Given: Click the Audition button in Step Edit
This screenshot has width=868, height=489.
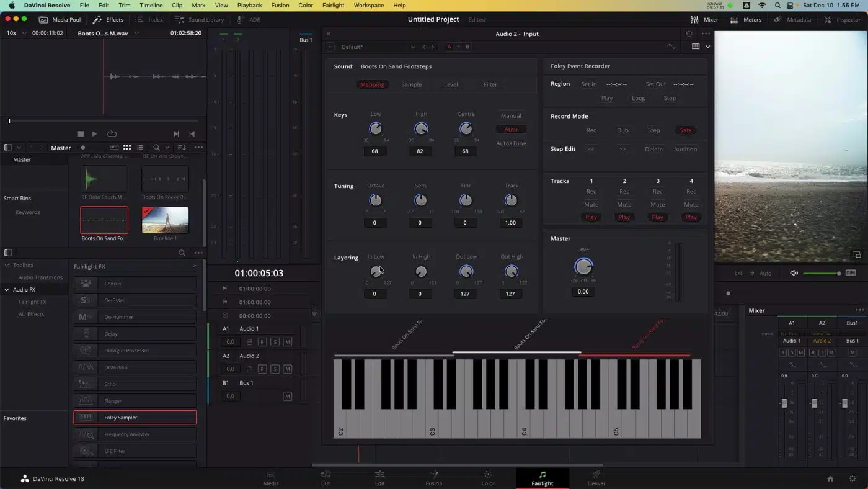Looking at the screenshot, I should pyautogui.click(x=685, y=149).
